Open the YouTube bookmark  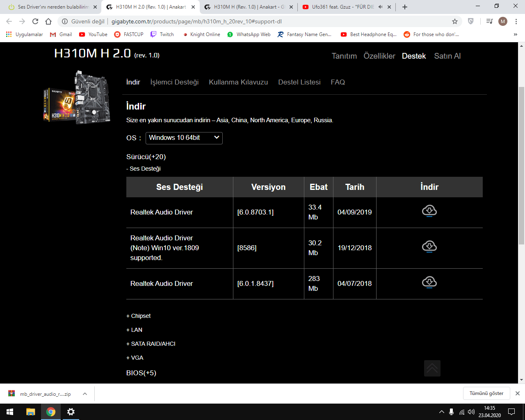93,34
